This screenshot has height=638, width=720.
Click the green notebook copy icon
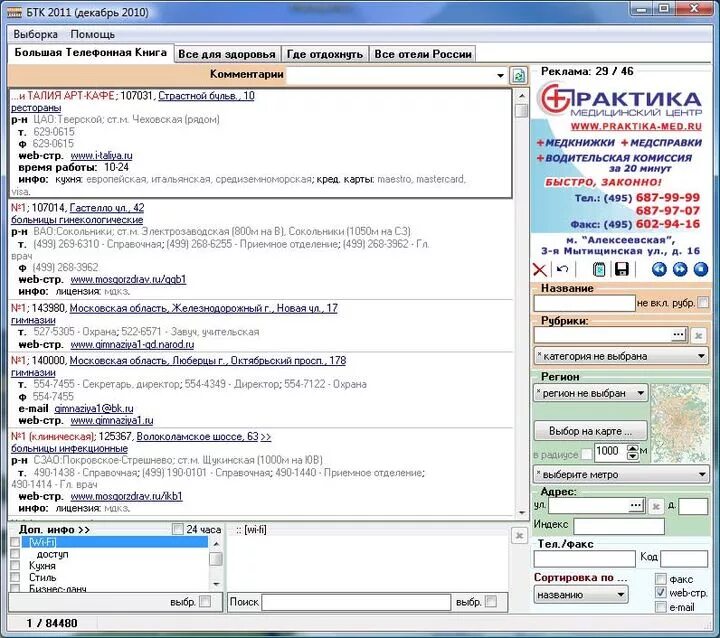pos(599,269)
